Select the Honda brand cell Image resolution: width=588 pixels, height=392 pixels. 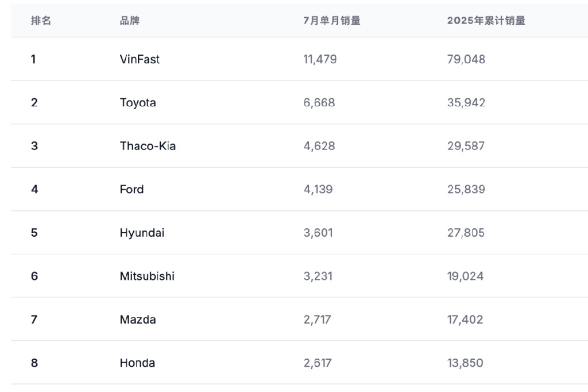point(137,363)
